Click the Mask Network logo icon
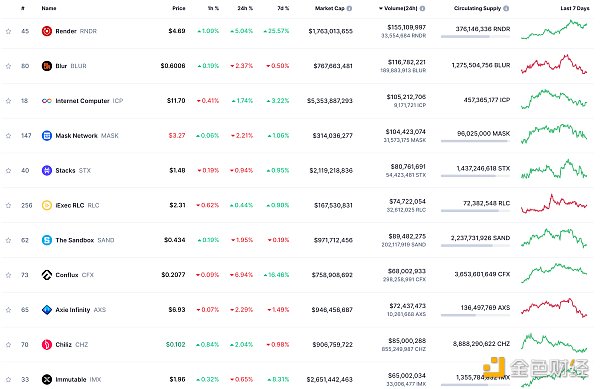This screenshot has height=389, width=600. [x=47, y=135]
